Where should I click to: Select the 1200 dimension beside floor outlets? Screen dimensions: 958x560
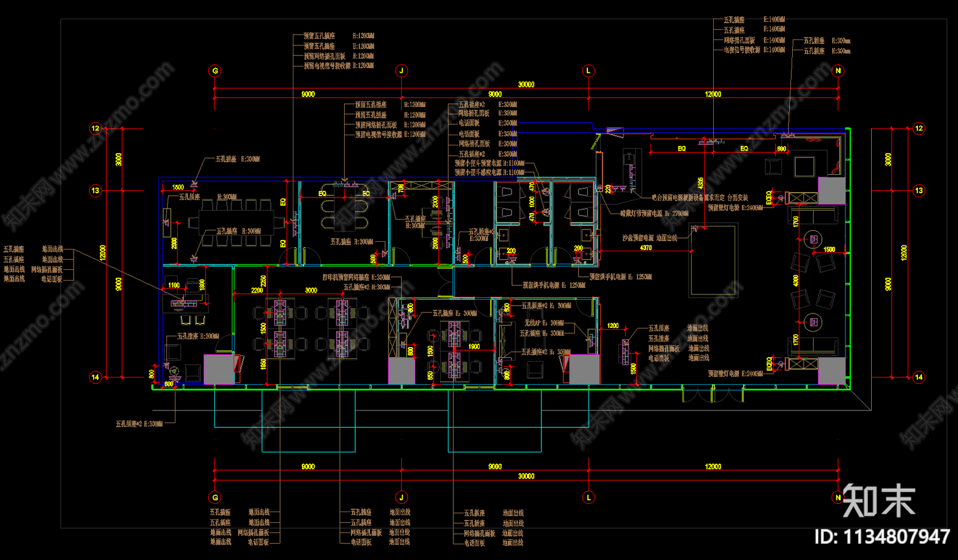[x=613, y=326]
